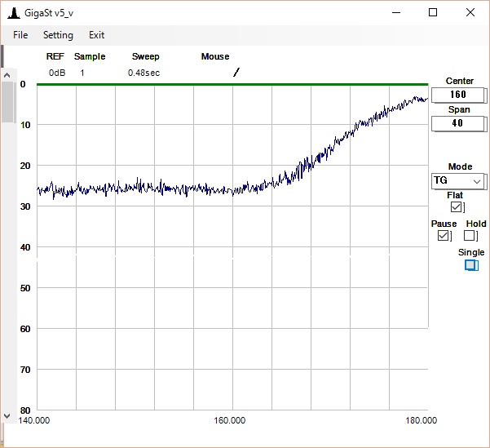This screenshot has height=448, width=490.
Task: Click the left vertical scrollbar thumb
Action: 7,102
